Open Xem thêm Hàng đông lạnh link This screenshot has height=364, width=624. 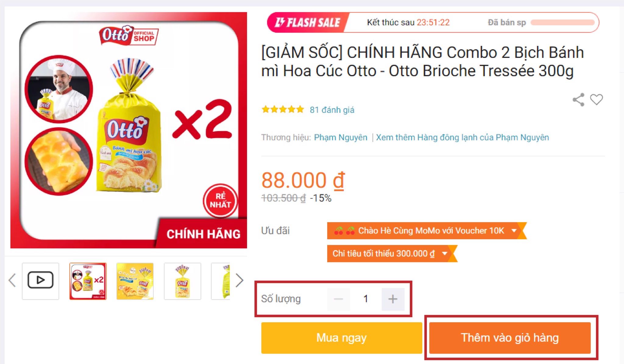pos(462,138)
